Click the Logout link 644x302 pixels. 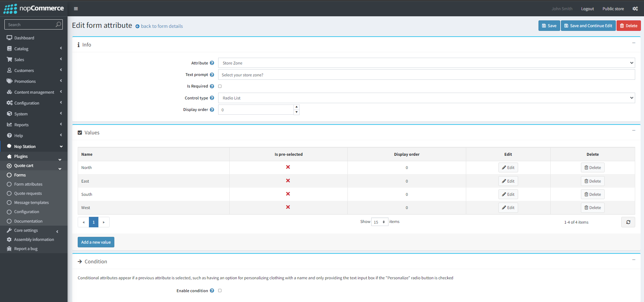[587, 9]
